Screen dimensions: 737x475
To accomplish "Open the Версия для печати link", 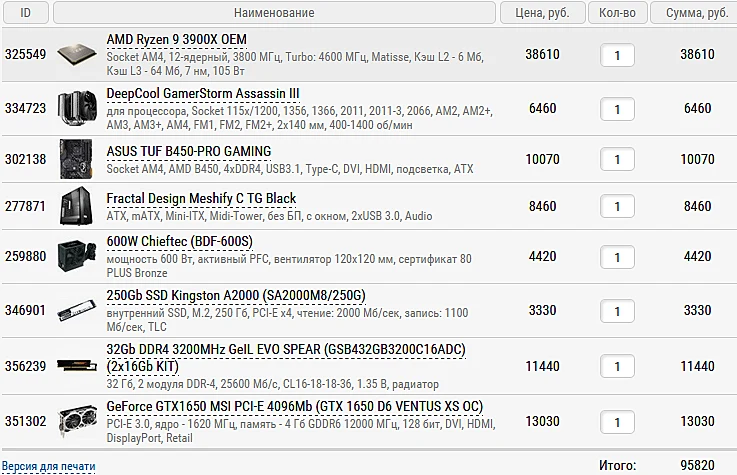I will pos(48,467).
